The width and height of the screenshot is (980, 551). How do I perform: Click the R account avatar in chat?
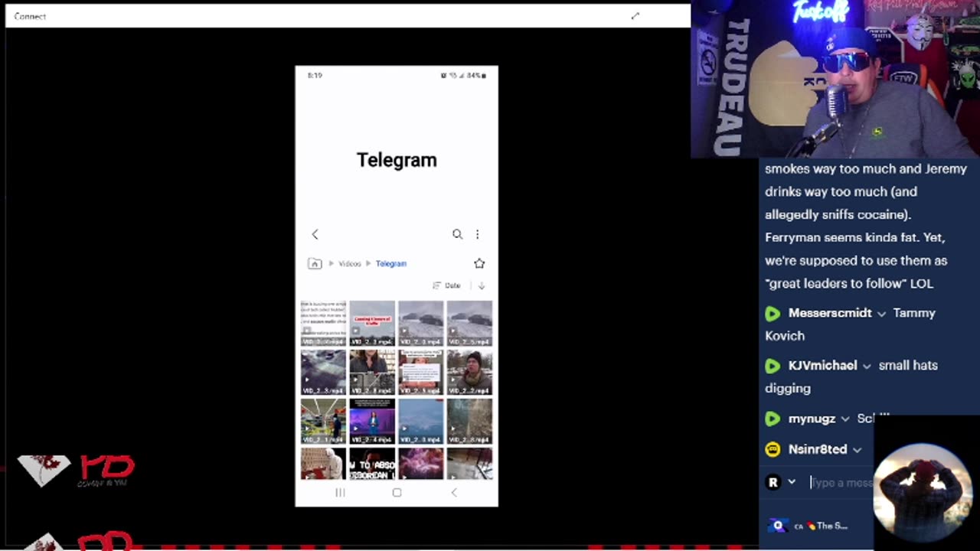click(773, 482)
